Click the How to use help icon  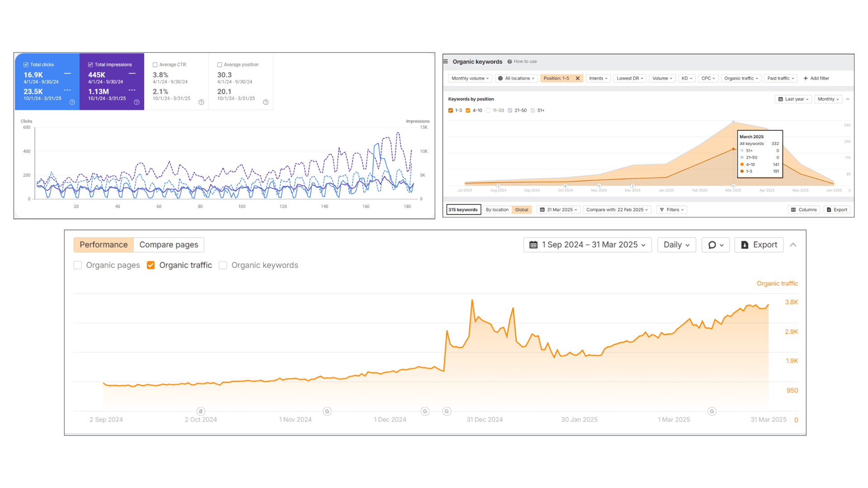click(x=509, y=61)
